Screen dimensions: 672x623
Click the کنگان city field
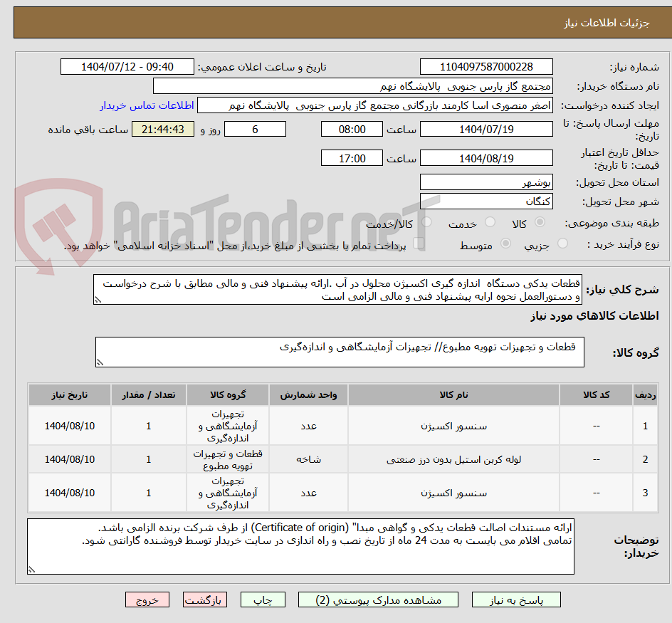(x=486, y=200)
